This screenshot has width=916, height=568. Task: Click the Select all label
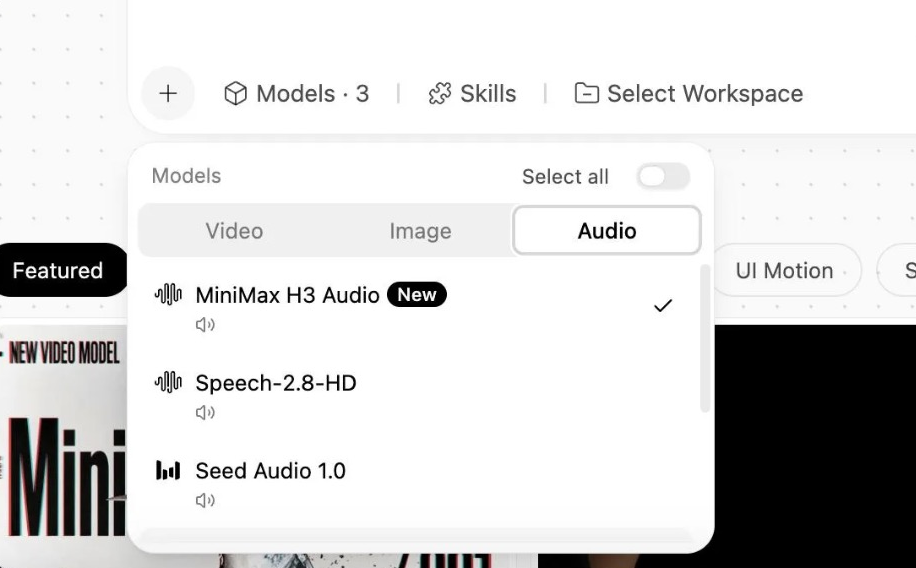[x=565, y=176]
